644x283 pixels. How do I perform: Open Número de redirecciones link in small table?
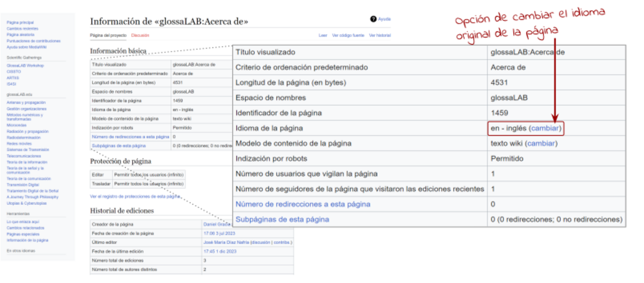pyautogui.click(x=130, y=137)
